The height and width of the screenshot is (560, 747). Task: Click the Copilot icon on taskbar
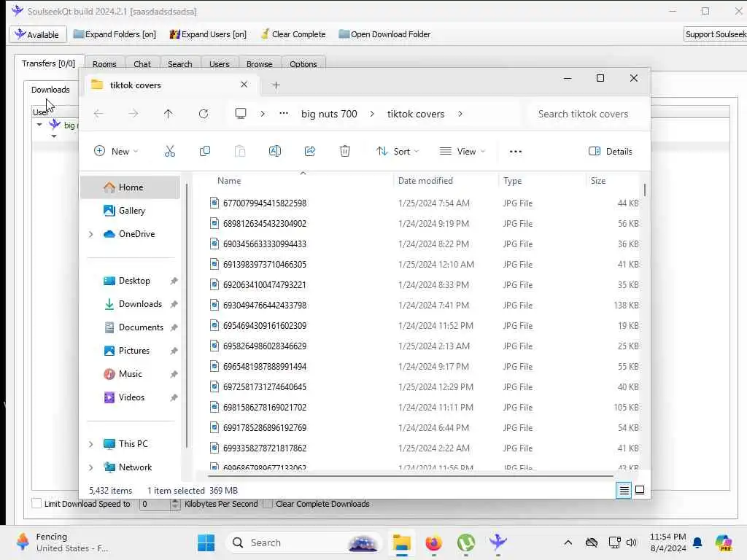724,542
